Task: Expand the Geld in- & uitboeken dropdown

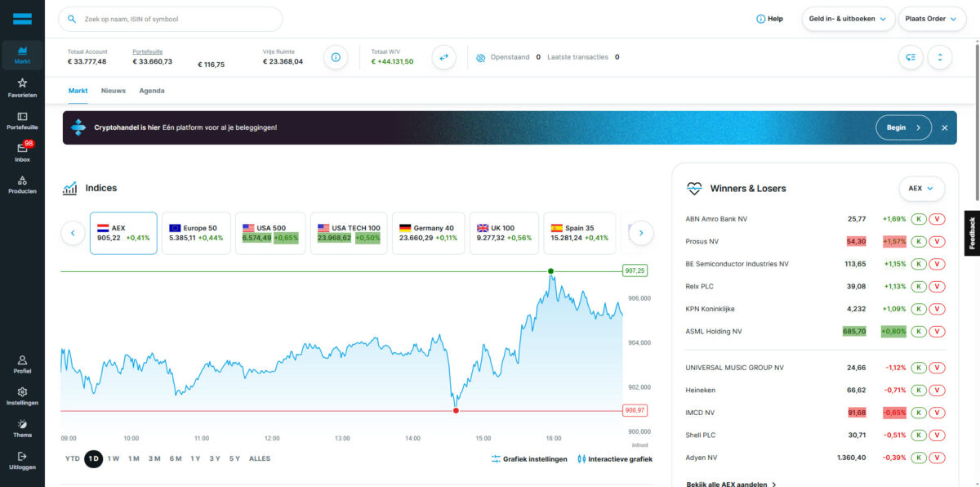Action: (x=848, y=19)
